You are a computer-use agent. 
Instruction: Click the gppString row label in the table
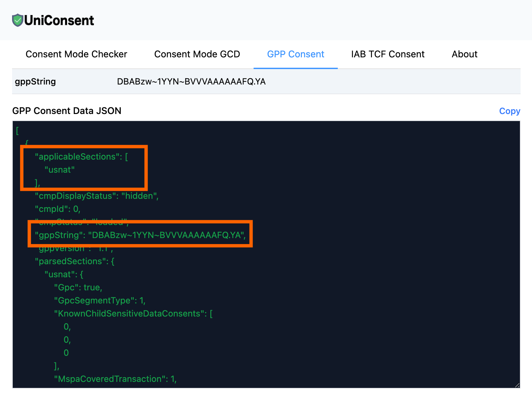click(35, 81)
